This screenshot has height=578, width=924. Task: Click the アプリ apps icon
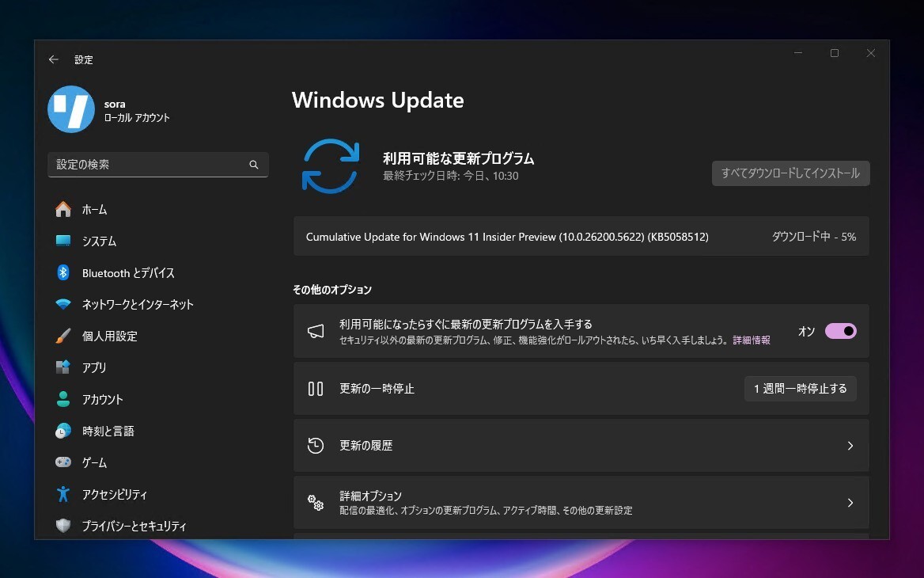(x=63, y=367)
